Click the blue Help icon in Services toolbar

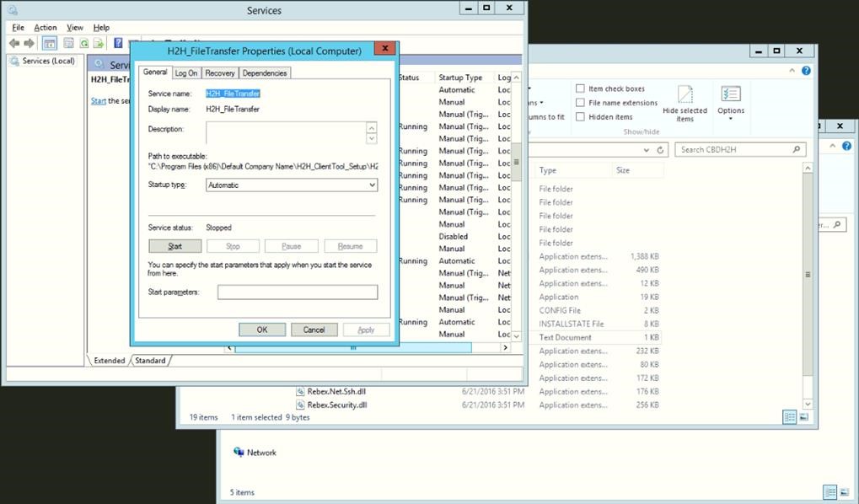(118, 43)
